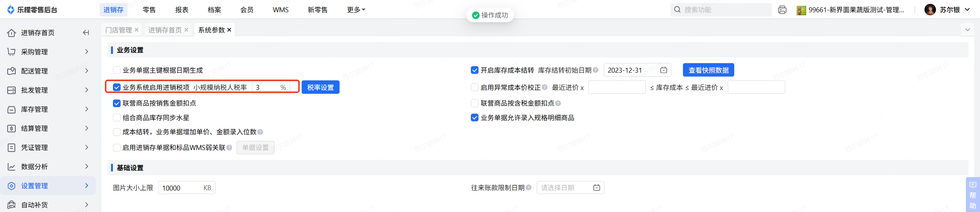
Task: Click the search magnifier icon
Action: tap(677, 10)
